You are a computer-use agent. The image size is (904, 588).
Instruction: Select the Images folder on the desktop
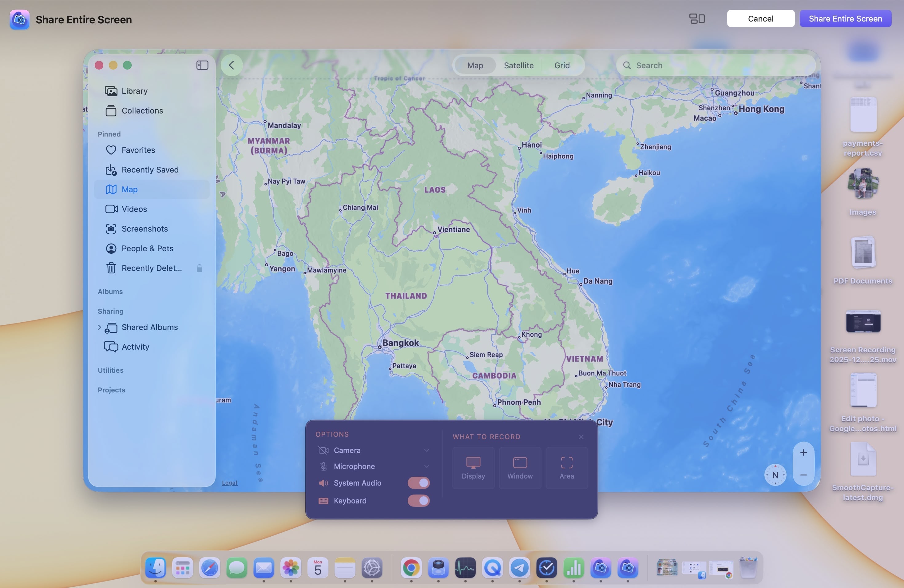point(862,192)
